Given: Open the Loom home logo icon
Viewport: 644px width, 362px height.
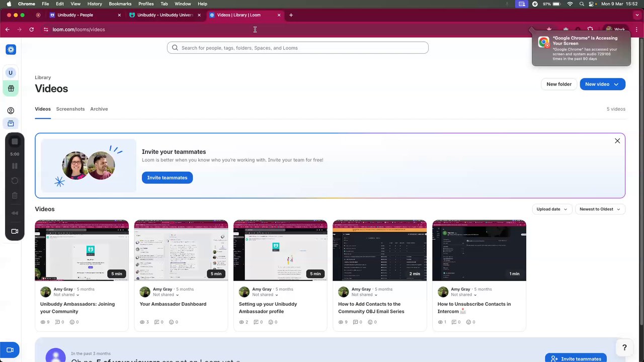Looking at the screenshot, I should [x=11, y=49].
